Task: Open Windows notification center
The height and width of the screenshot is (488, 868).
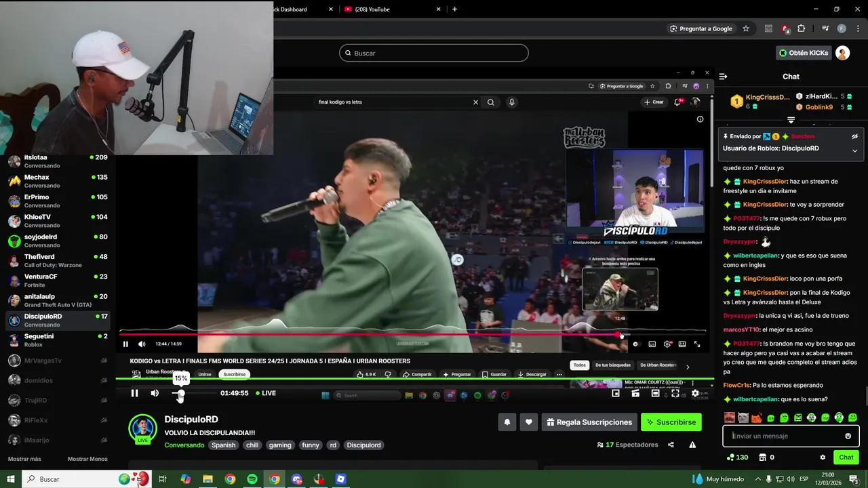Action: coord(853,479)
